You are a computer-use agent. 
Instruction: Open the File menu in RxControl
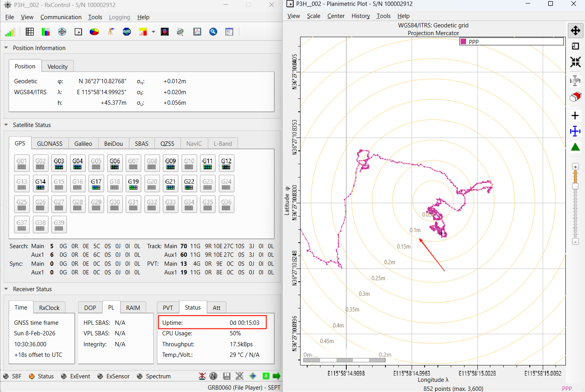coord(10,17)
